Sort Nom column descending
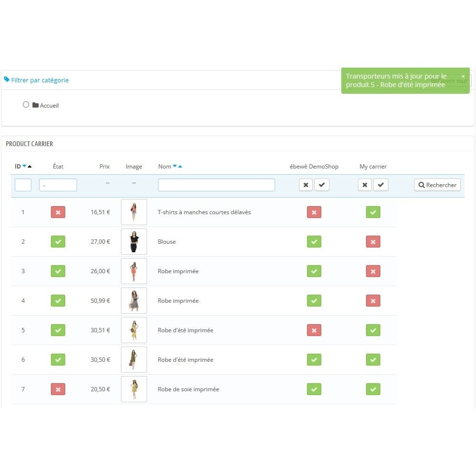Viewport: 476px width, 476px height. pos(175,166)
